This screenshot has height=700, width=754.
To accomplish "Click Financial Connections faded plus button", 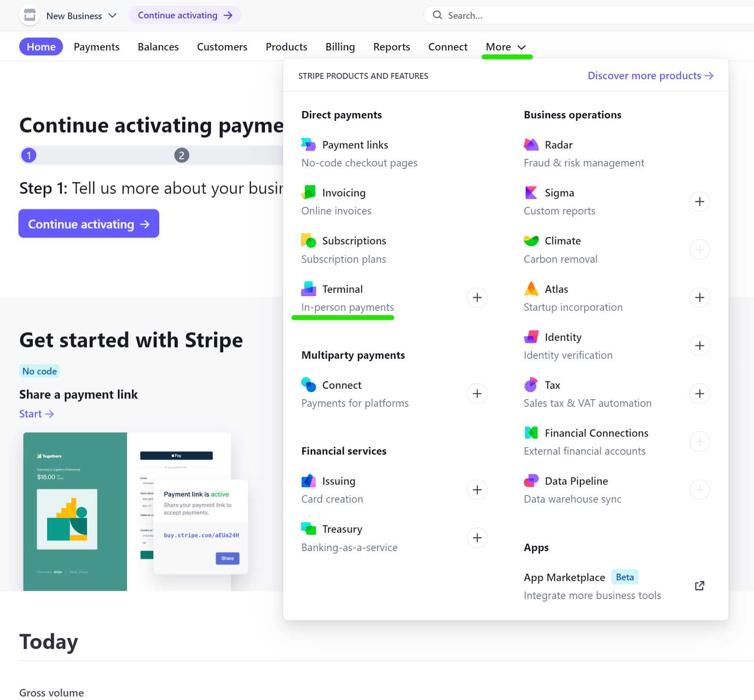I will (700, 442).
